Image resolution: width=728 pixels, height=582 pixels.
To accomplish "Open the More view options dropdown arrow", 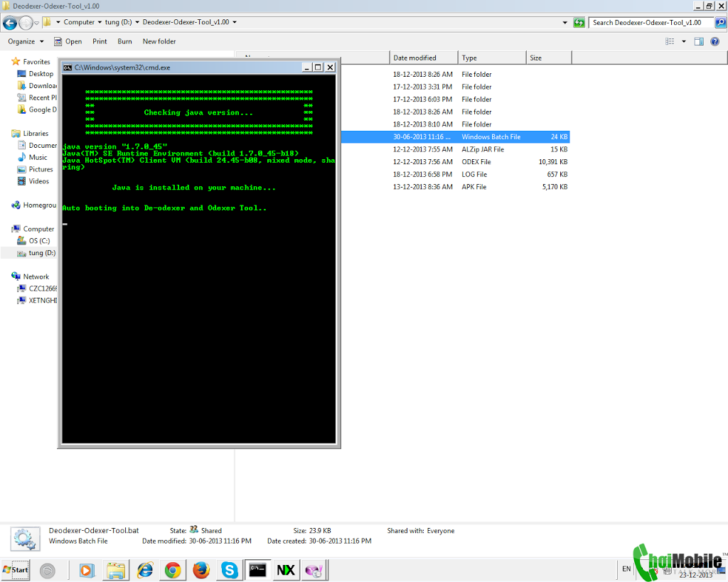I will tap(683, 41).
